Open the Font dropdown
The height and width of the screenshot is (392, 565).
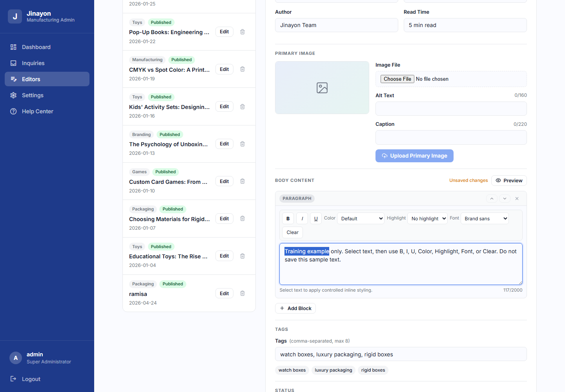click(x=485, y=218)
